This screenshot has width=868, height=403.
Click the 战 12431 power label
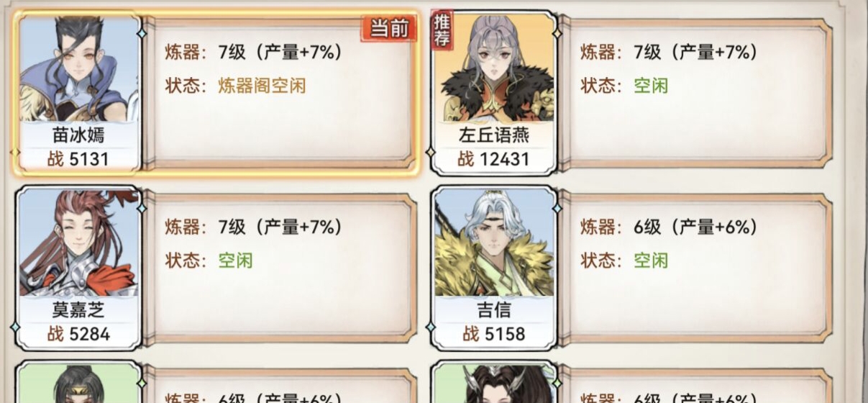[493, 159]
